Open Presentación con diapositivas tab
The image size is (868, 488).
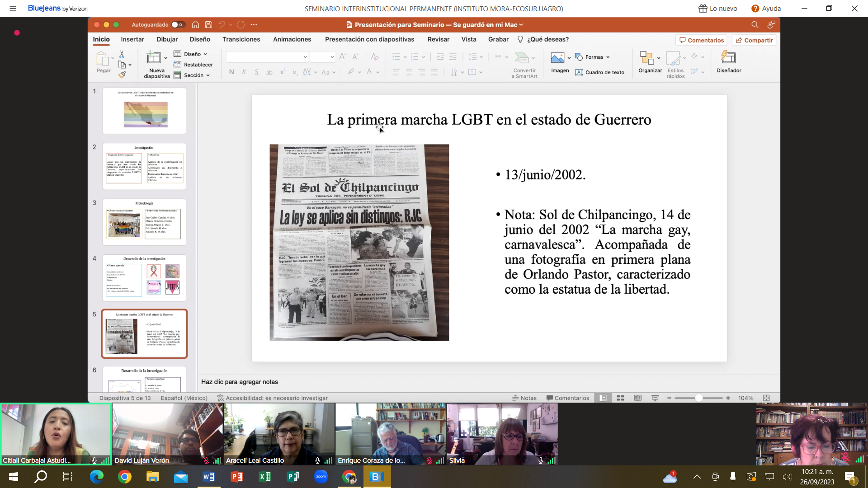(x=369, y=39)
